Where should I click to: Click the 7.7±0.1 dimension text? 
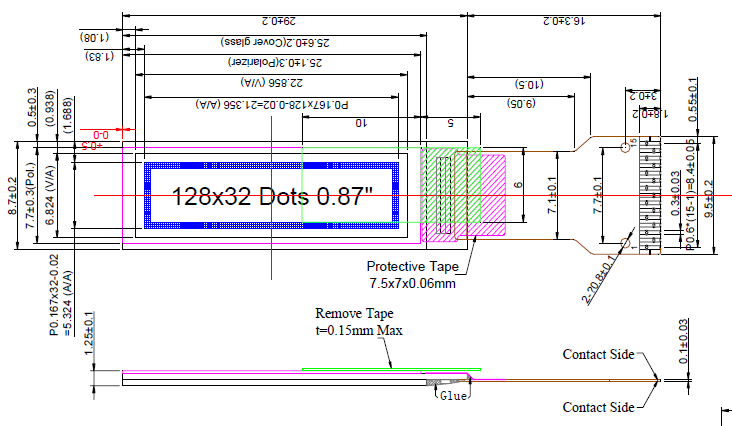point(598,196)
